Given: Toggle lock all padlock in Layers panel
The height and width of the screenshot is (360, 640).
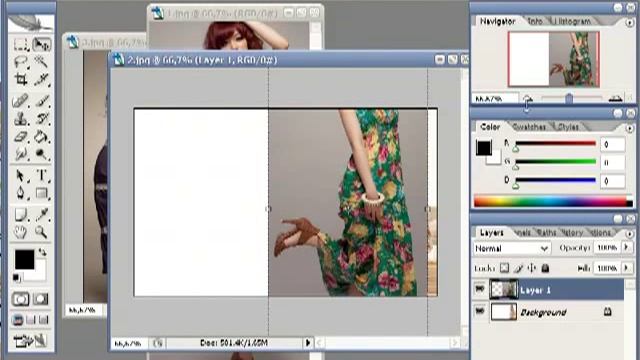Looking at the screenshot, I should pos(545,268).
